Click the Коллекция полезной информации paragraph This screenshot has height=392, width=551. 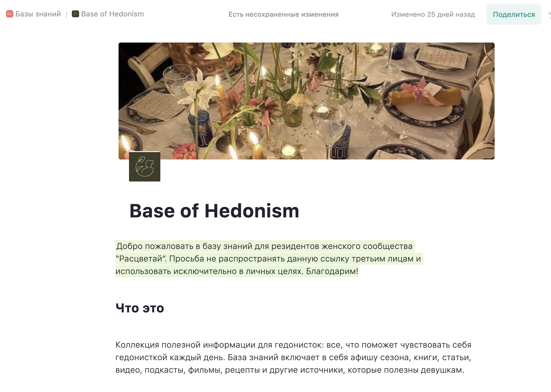293,357
